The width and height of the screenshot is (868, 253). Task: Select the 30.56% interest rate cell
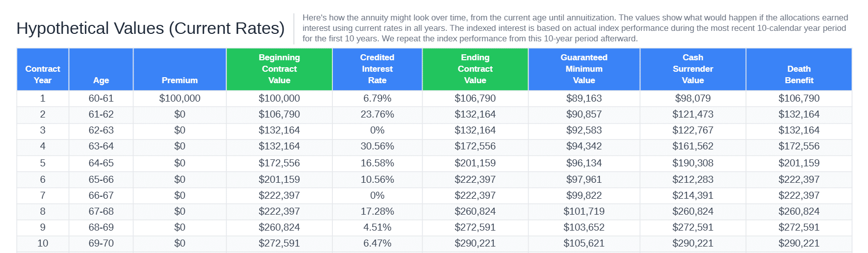pos(377,146)
